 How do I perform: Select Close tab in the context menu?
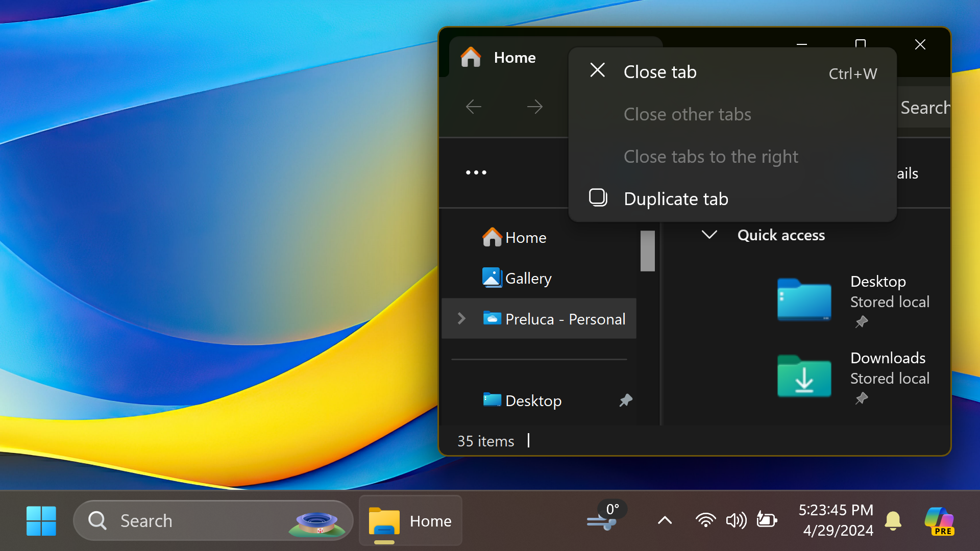tap(732, 72)
